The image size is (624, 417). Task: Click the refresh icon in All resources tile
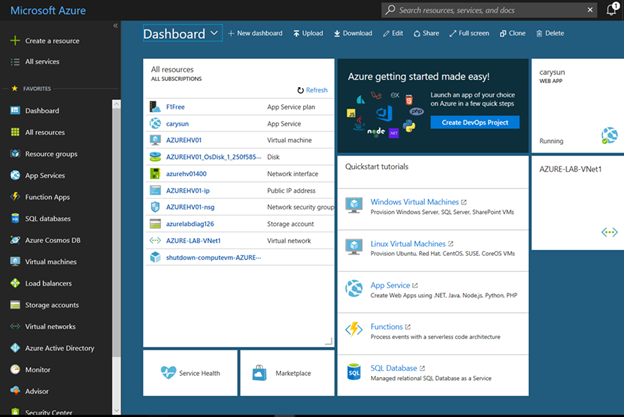click(x=300, y=90)
